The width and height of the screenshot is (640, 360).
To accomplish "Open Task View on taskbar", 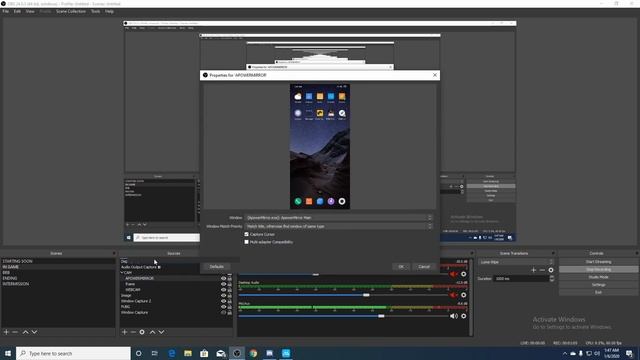I will (x=155, y=353).
